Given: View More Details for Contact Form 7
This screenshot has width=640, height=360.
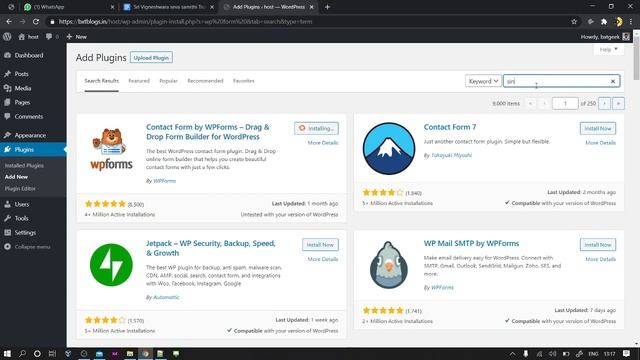Looking at the screenshot, I should 600,143.
